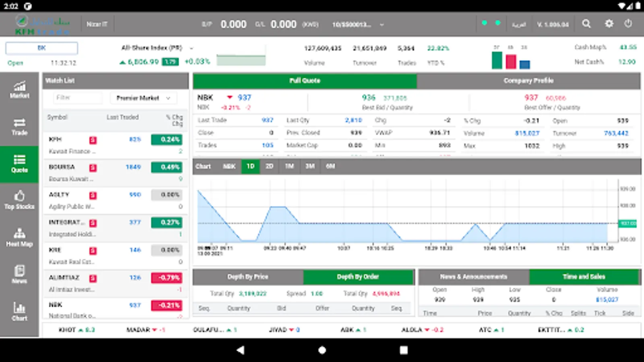
Task: Click the NBK button in chart toolbar
Action: coord(229,166)
